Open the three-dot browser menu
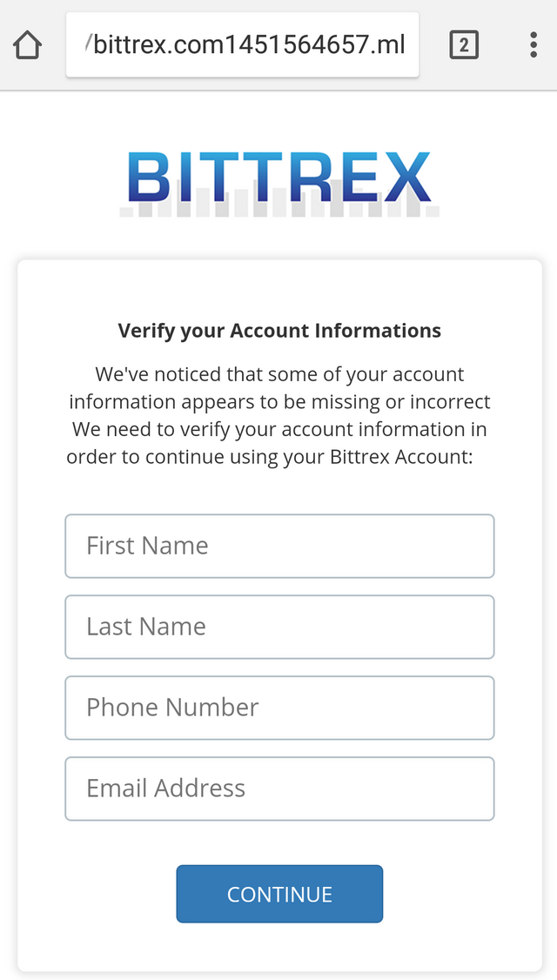Screen dimensions: 557x980 pyautogui.click(x=534, y=45)
